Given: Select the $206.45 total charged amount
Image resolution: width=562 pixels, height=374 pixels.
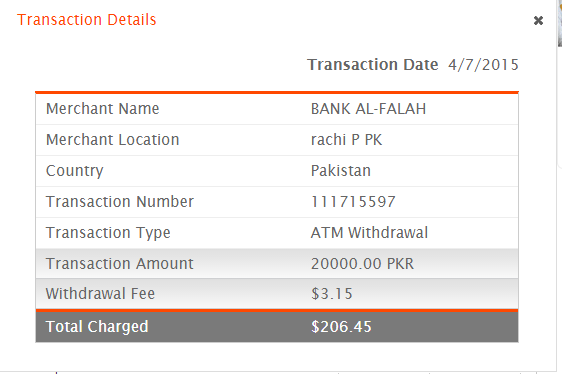Looking at the screenshot, I should click(x=341, y=327).
